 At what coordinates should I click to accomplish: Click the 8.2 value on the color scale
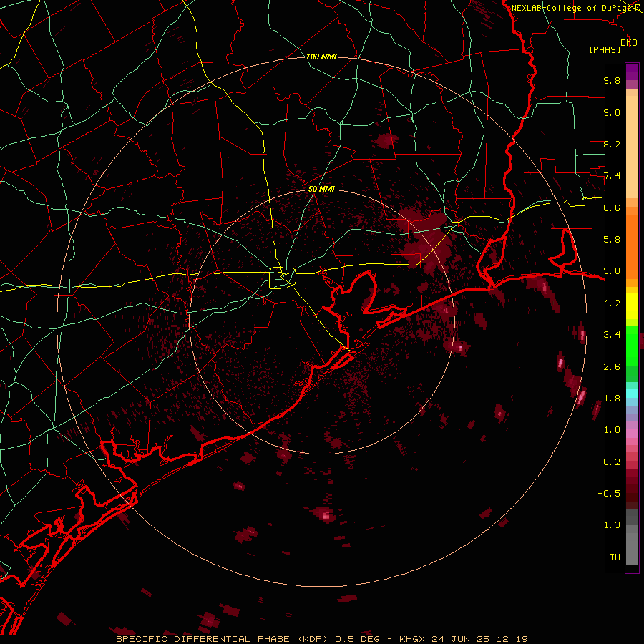[x=612, y=144]
